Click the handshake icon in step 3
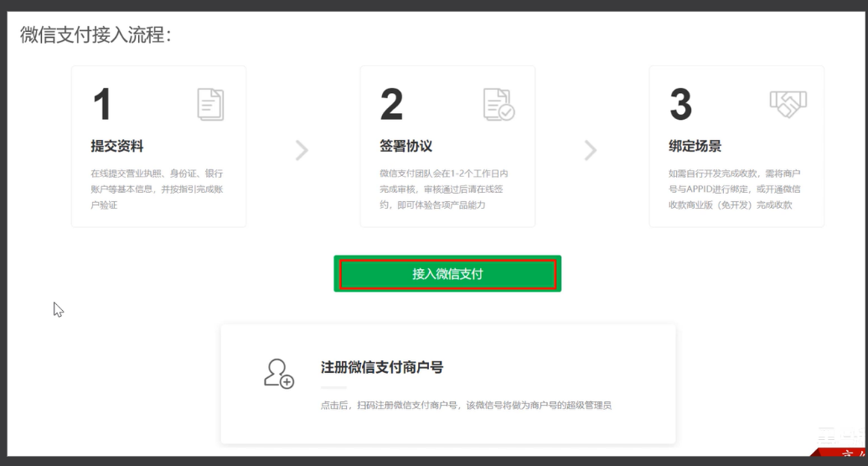The width and height of the screenshot is (868, 466). tap(788, 103)
